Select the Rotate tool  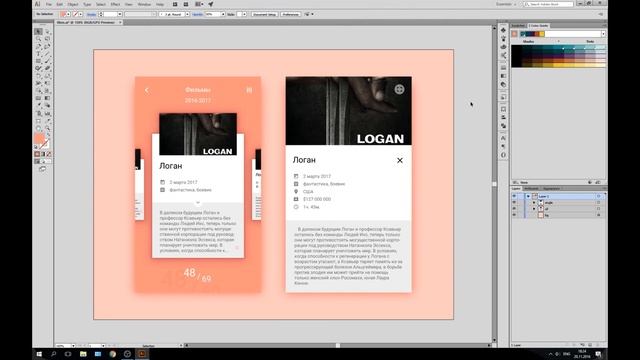tap(38, 76)
